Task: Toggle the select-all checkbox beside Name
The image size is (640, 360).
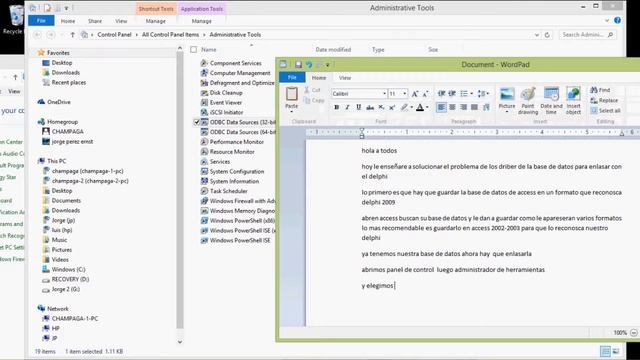Action: point(193,49)
